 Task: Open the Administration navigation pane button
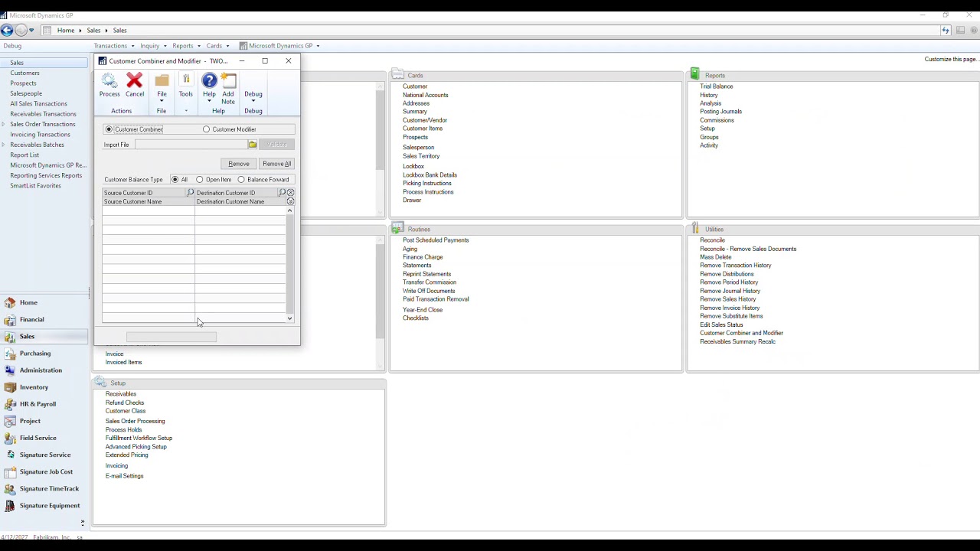point(44,370)
